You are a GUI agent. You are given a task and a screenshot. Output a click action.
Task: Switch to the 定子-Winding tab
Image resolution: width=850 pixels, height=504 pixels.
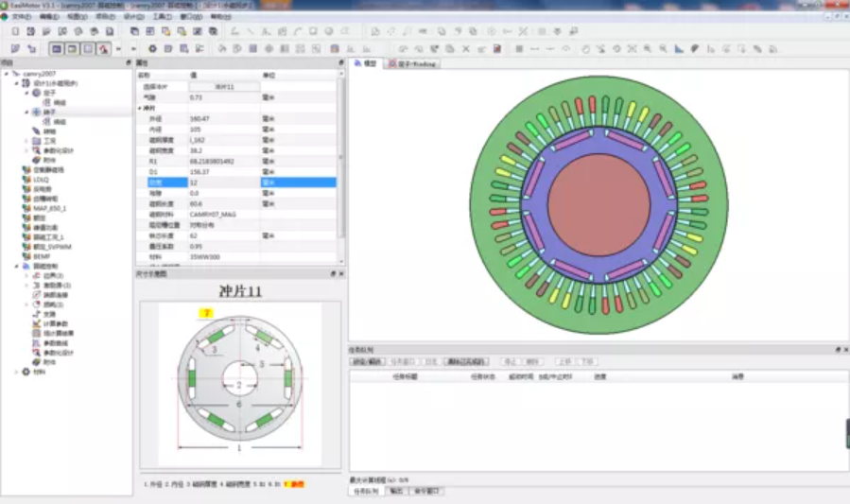(412, 64)
